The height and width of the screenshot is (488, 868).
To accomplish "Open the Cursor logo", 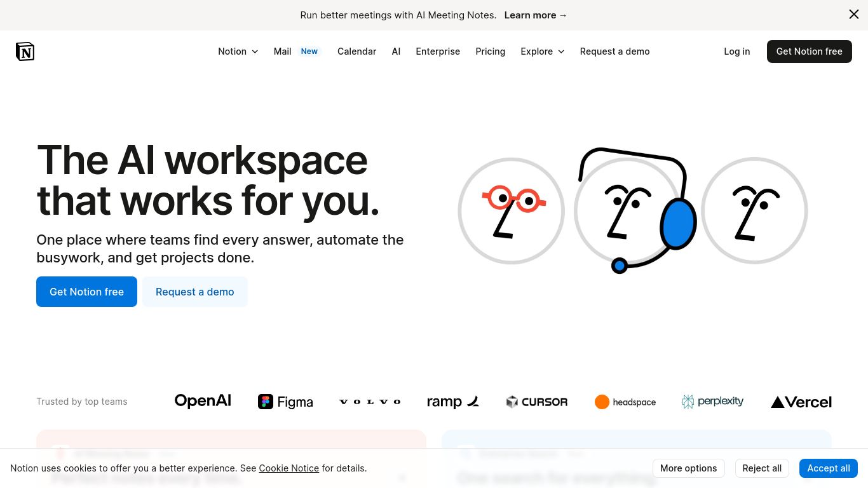I will pyautogui.click(x=537, y=402).
